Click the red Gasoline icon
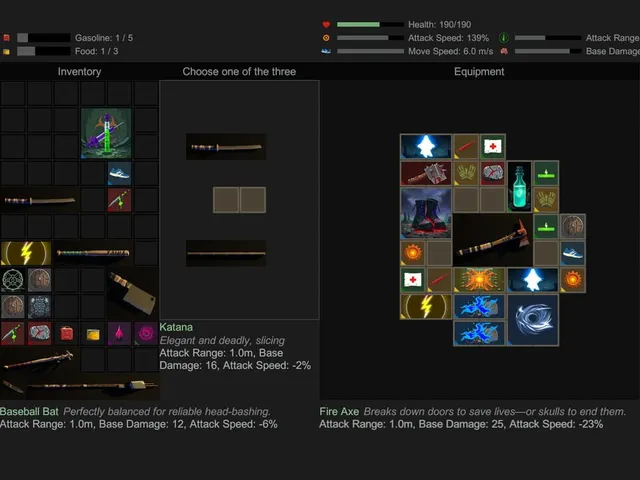This screenshot has height=480, width=640. click(x=6, y=38)
